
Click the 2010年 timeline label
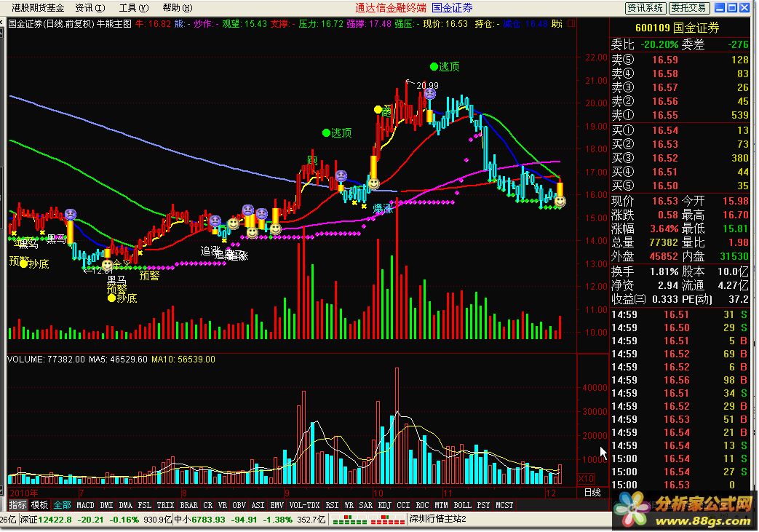tap(24, 493)
